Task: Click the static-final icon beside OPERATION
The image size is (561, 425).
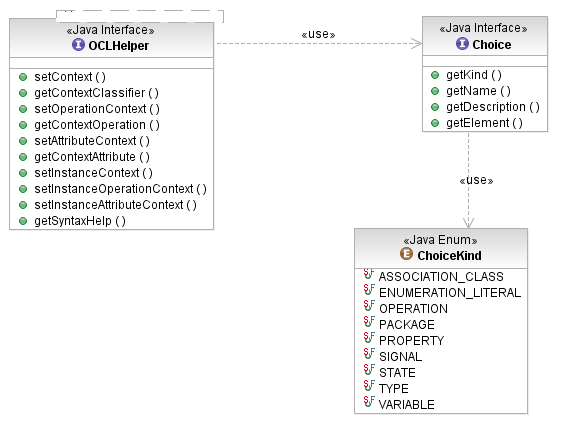Action: point(369,306)
